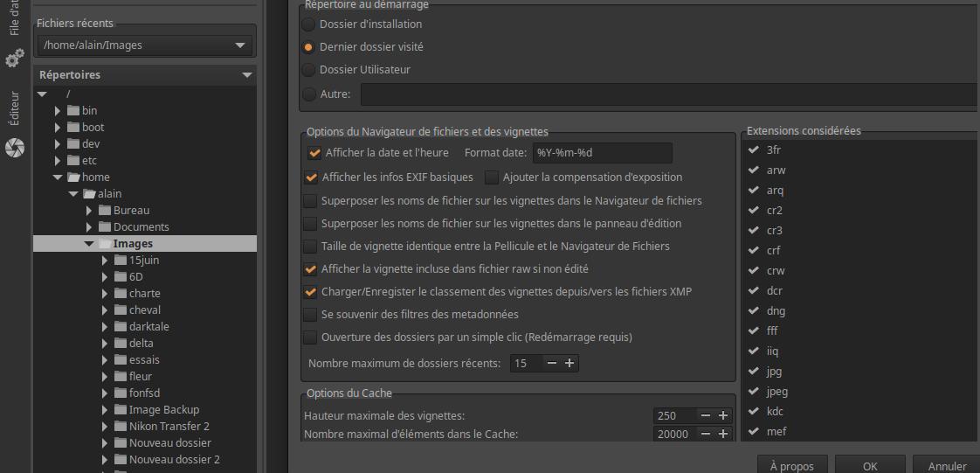Screen dimensions: 980x473
Task: Enable filename overlay in panneau d'édition
Action: (310, 223)
